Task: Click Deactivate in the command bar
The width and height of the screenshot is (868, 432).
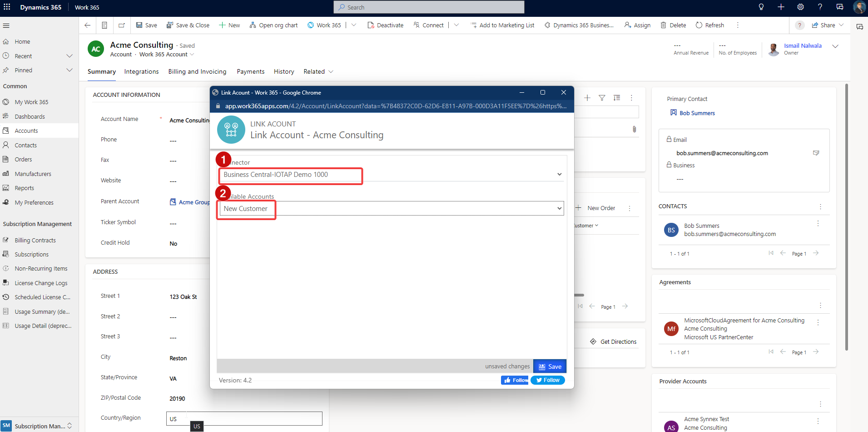Action: (x=386, y=25)
